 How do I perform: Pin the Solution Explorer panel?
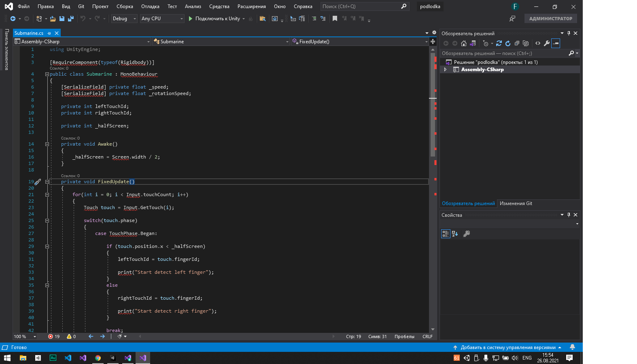(569, 33)
